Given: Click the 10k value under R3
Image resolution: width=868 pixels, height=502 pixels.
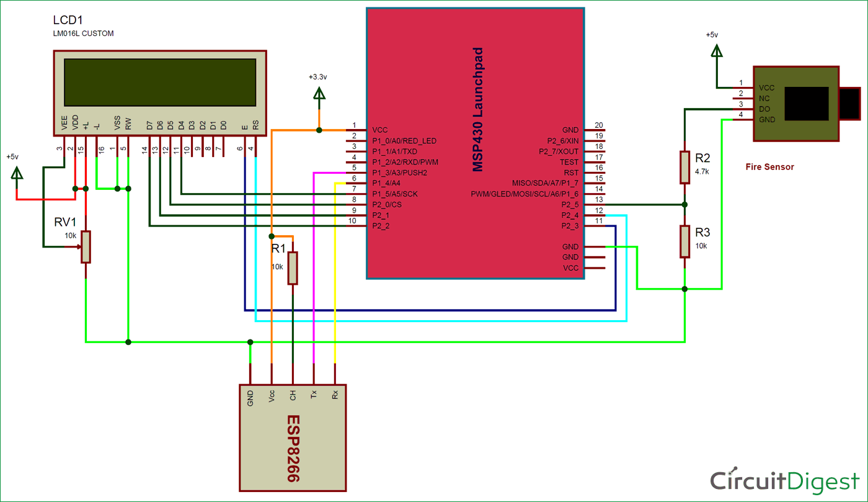Looking at the screenshot, I should click(x=701, y=245).
